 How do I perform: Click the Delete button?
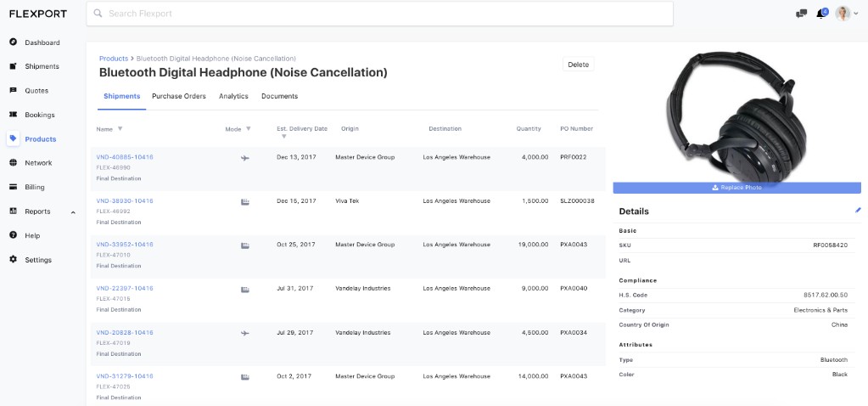(578, 65)
